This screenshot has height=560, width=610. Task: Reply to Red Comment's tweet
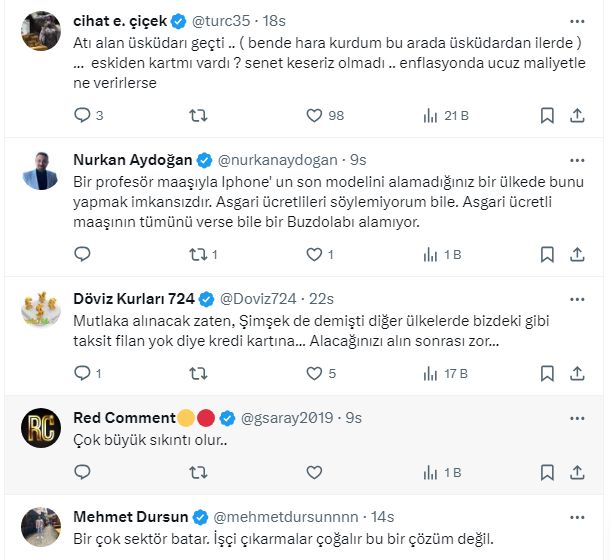click(x=82, y=472)
